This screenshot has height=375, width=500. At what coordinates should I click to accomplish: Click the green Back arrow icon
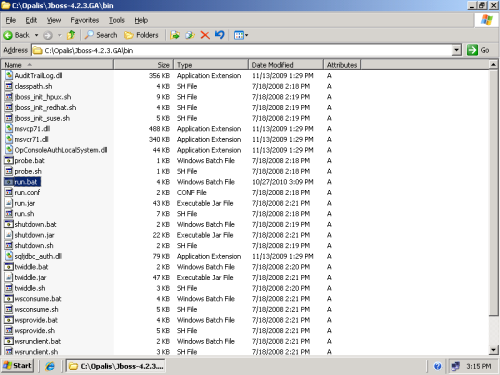pyautogui.click(x=8, y=35)
